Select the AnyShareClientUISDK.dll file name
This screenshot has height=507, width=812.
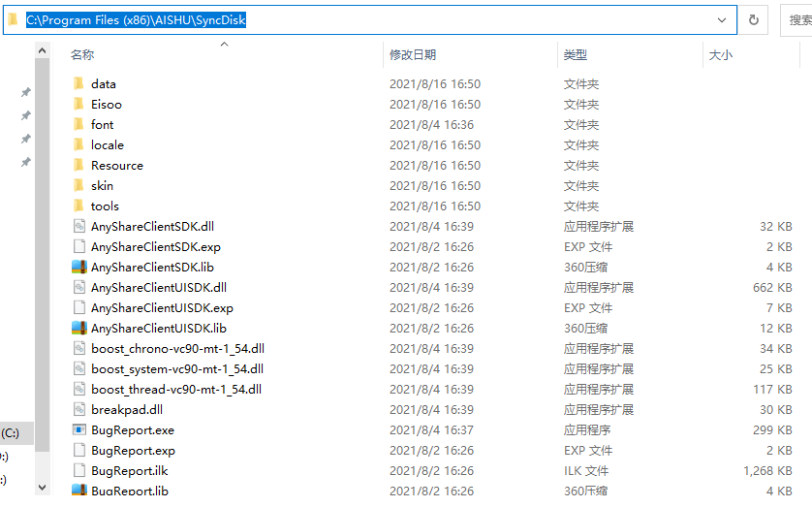coord(159,287)
